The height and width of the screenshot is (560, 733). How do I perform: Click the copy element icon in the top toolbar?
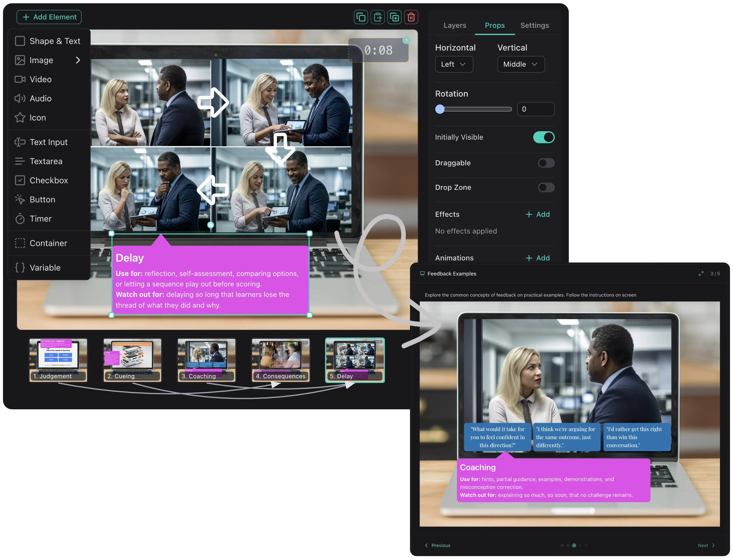click(362, 17)
